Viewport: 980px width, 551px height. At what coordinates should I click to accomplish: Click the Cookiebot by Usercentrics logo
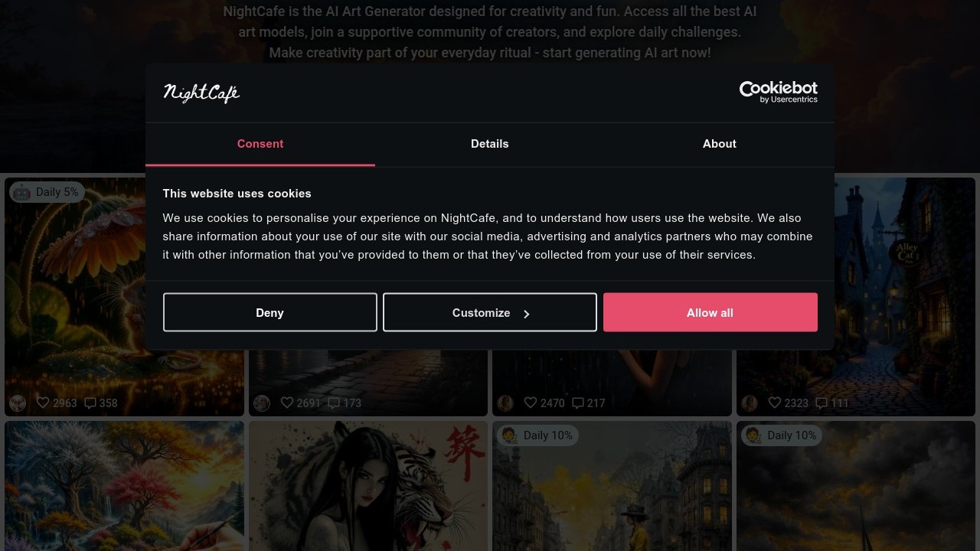click(778, 92)
